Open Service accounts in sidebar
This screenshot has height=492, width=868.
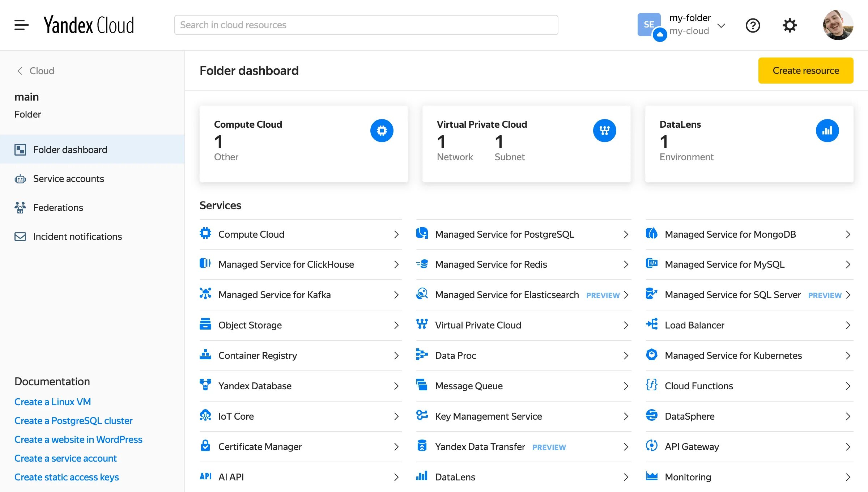click(92, 178)
